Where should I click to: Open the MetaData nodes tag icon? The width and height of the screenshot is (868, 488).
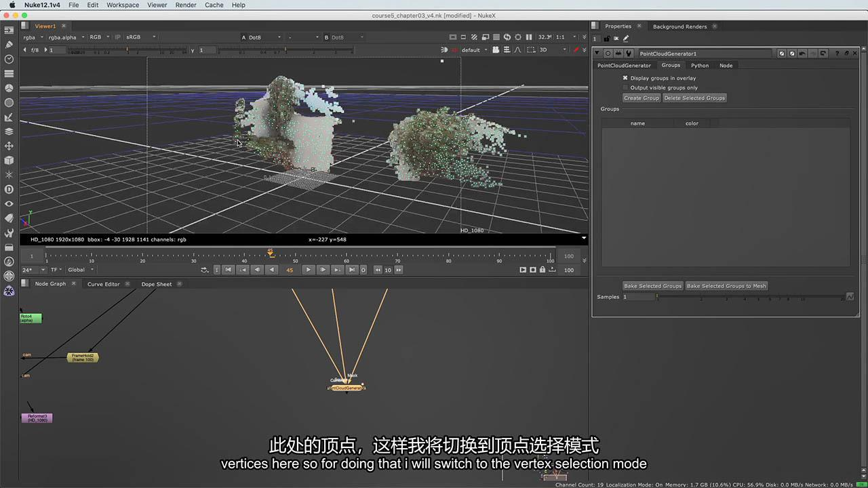(9, 218)
